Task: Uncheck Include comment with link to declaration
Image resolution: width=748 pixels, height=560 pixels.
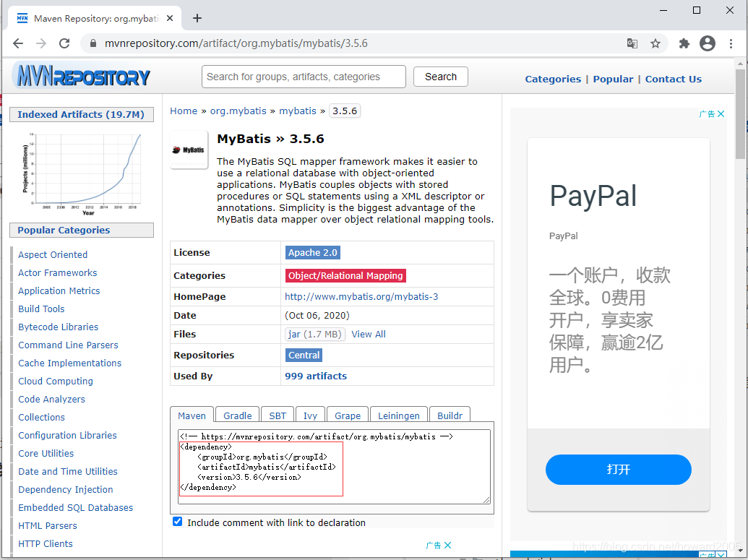Action: (x=178, y=522)
